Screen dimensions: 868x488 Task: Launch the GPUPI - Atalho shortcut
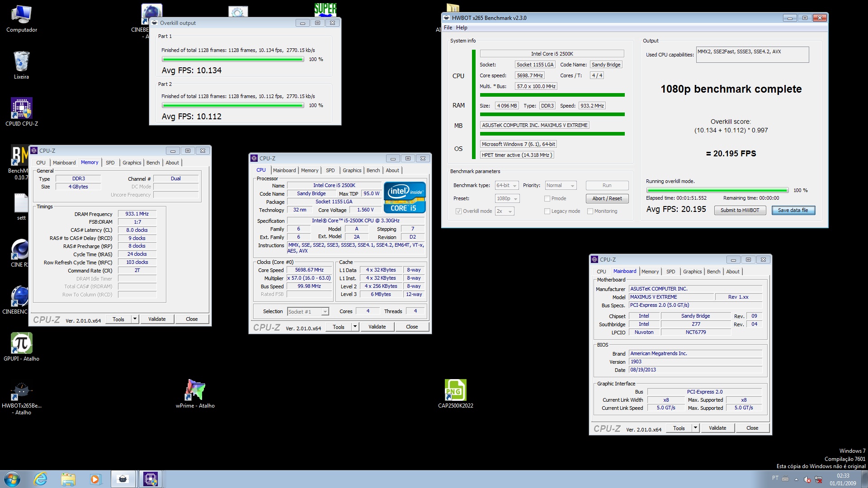pos(21,347)
